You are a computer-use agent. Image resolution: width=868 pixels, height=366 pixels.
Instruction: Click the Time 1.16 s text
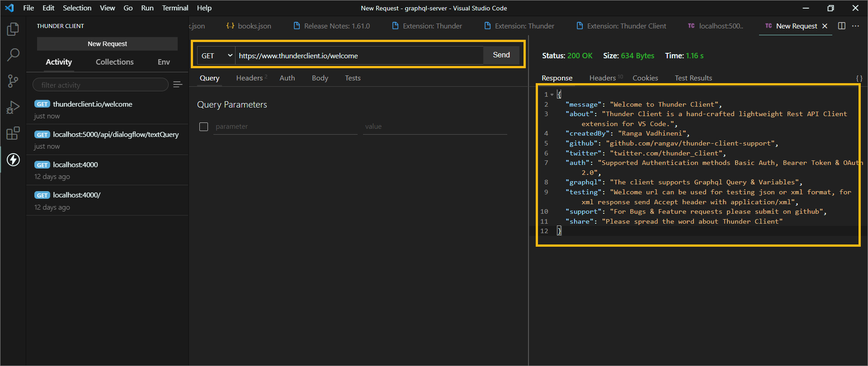(684, 56)
